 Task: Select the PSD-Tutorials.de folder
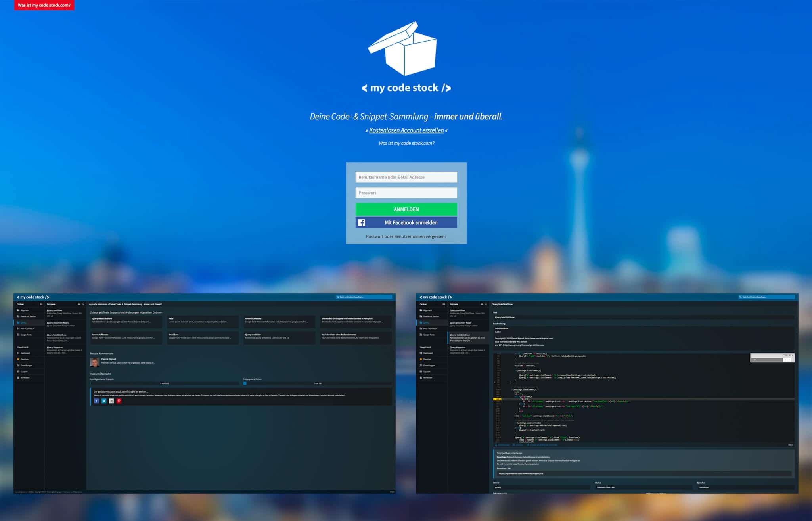coord(26,329)
